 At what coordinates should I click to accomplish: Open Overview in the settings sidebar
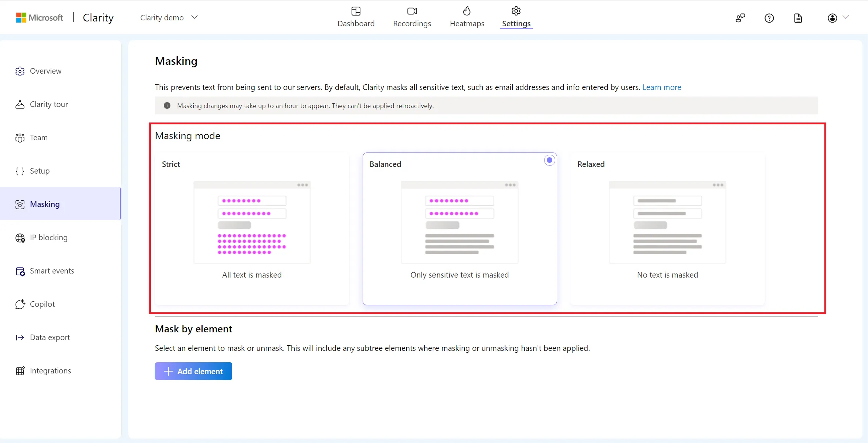point(61,71)
